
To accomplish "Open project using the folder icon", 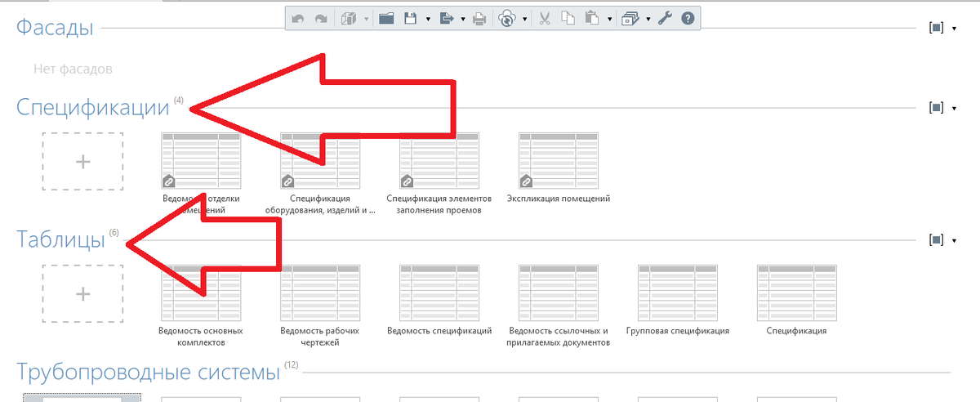I will (387, 18).
